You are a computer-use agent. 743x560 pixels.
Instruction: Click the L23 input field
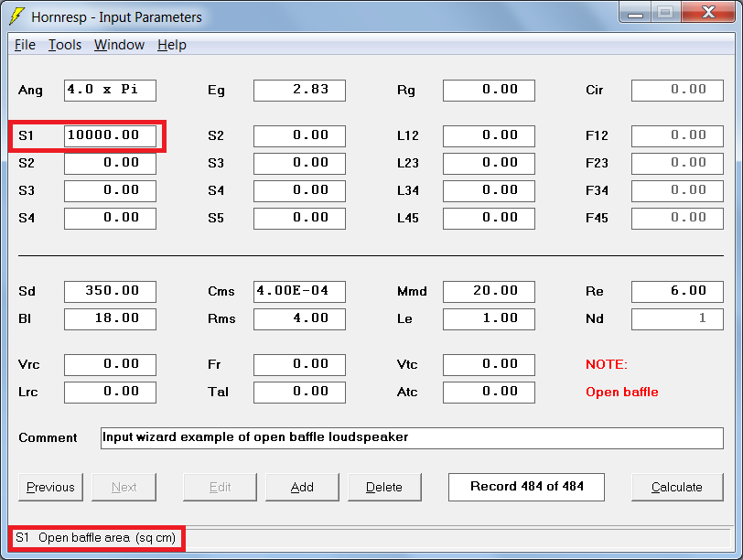[489, 163]
